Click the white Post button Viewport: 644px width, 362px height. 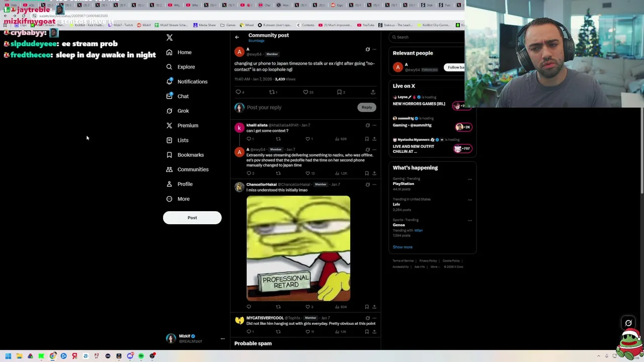(192, 218)
